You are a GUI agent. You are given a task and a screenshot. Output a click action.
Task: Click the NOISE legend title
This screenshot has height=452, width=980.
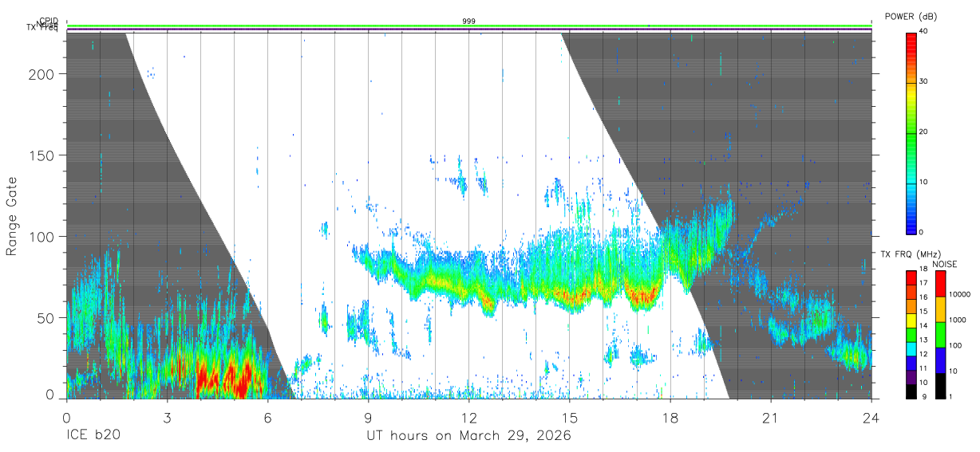pyautogui.click(x=944, y=264)
